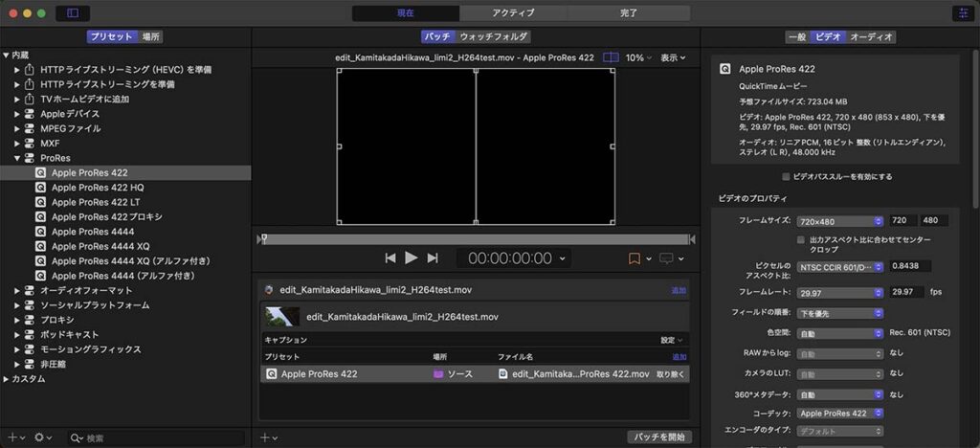980x448 pixels.
Task: Click the orange marker bookmark icon
Action: 634,258
